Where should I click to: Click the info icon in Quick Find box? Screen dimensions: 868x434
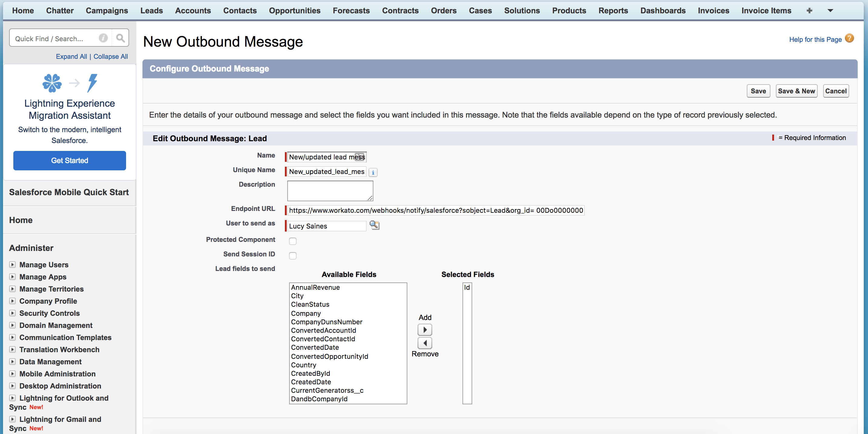click(x=103, y=38)
